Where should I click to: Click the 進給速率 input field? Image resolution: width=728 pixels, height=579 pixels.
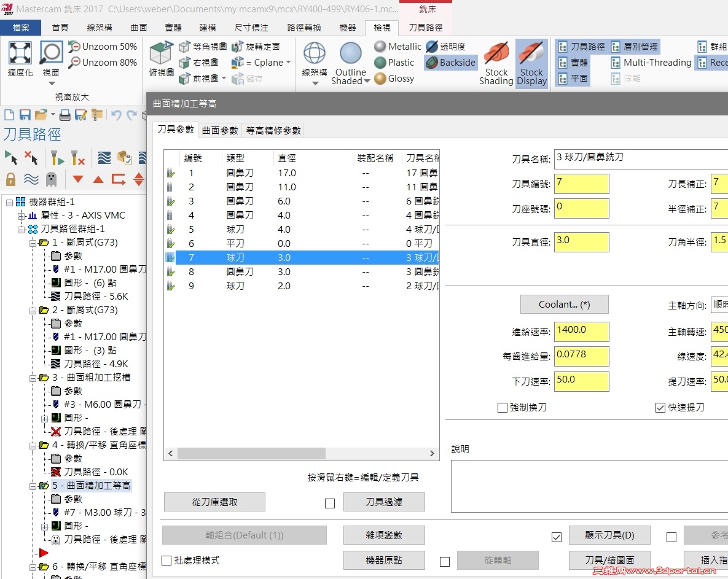pos(581,332)
